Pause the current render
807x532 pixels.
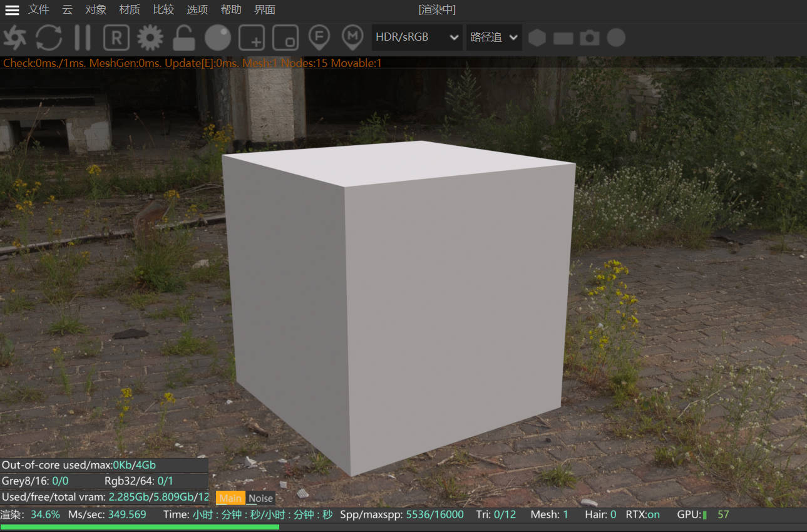click(x=82, y=38)
